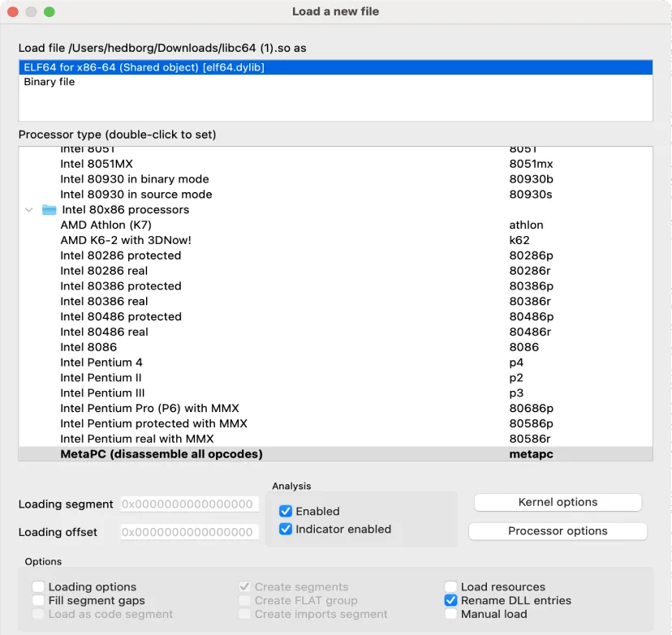672x635 pixels.
Task: Close the Load a new file dialog
Action: coord(13,12)
